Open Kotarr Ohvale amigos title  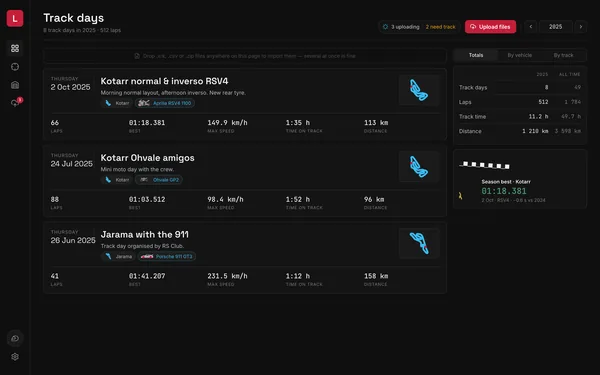[x=147, y=158]
